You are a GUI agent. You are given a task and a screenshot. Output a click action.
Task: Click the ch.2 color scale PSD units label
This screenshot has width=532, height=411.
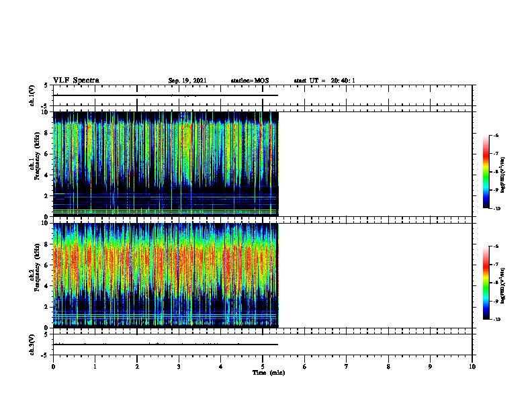click(503, 285)
